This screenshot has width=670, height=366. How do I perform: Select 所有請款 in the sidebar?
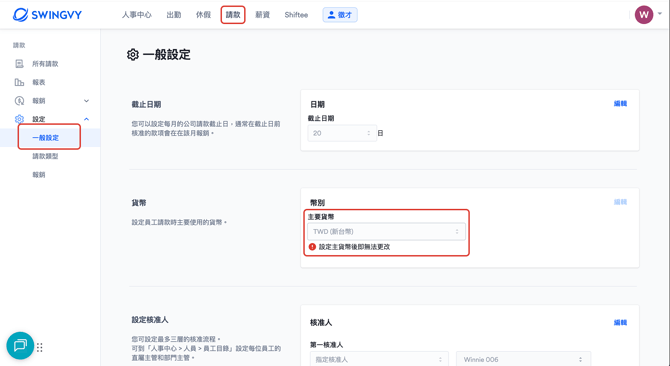click(45, 64)
